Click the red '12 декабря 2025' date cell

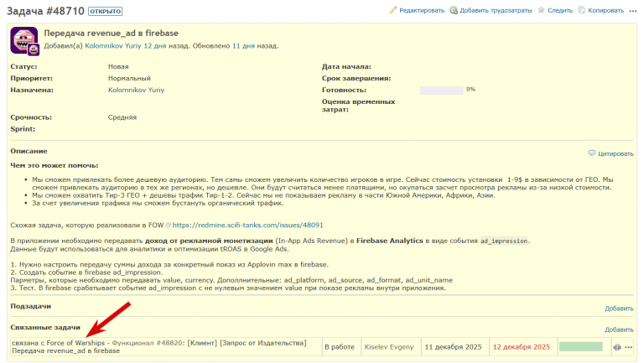point(522,347)
